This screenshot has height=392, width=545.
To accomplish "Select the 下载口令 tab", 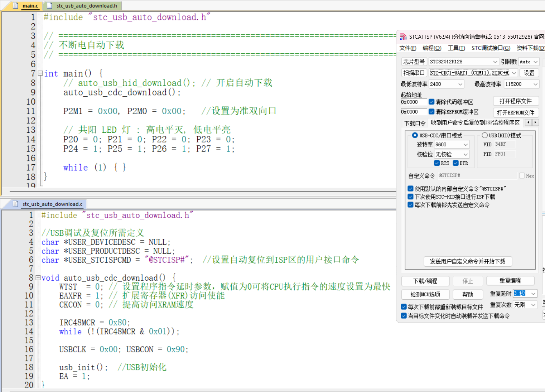I will coord(415,123).
